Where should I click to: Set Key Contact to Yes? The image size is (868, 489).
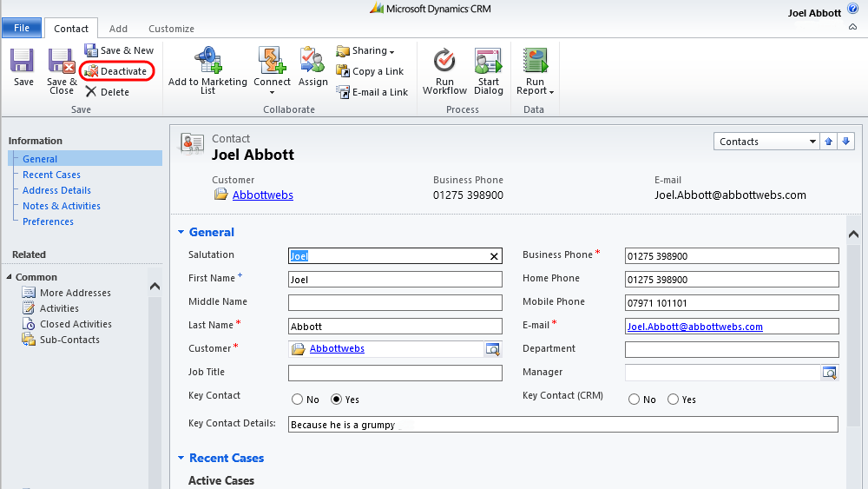click(x=336, y=400)
